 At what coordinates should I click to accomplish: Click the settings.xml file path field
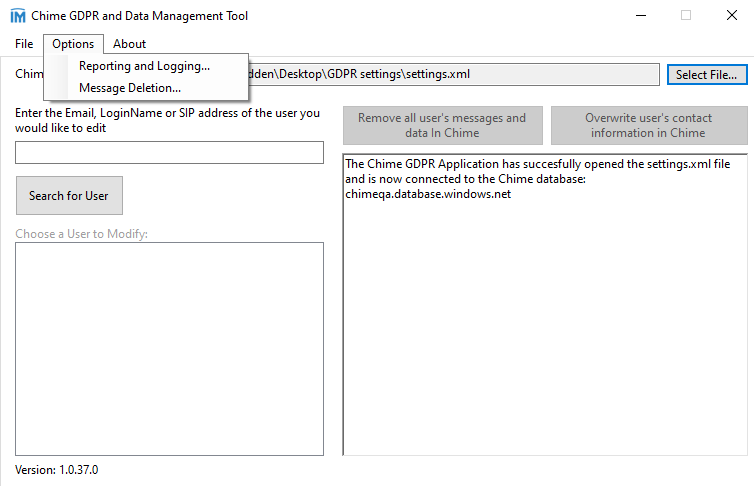(x=450, y=75)
